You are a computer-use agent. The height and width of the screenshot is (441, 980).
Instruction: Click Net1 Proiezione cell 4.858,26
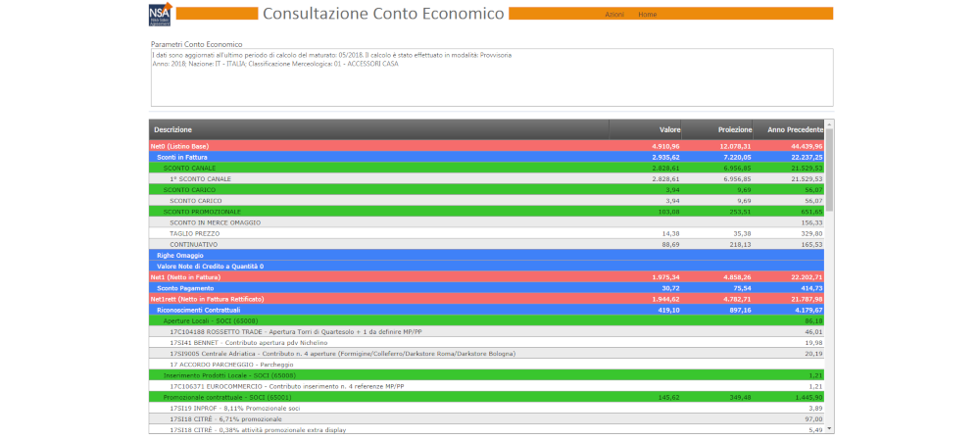(738, 276)
